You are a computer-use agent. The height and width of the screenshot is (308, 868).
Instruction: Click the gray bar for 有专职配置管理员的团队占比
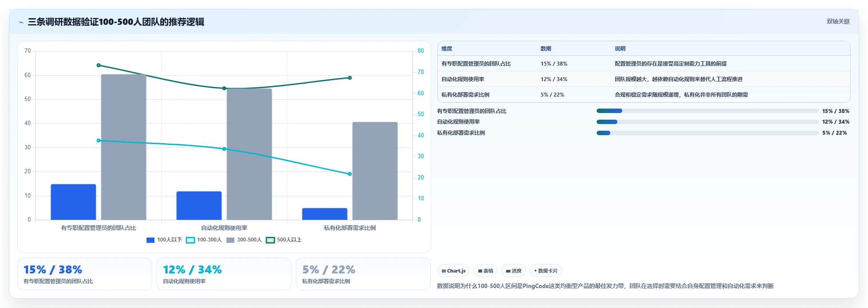(x=123, y=147)
